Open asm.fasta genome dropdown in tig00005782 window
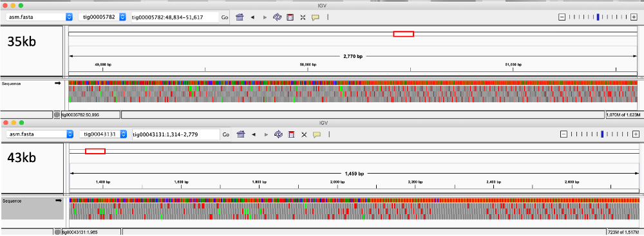The height and width of the screenshot is (236, 644). [39, 17]
